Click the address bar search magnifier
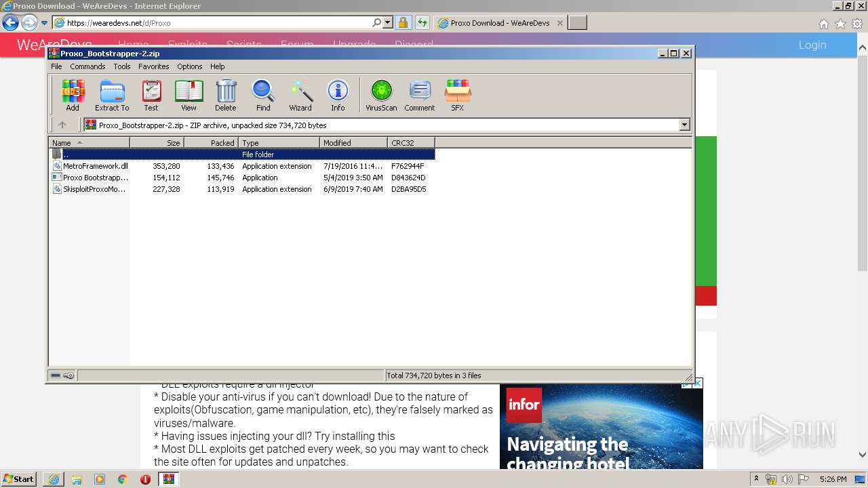Image resolution: width=868 pixels, height=488 pixels. pyautogui.click(x=377, y=22)
